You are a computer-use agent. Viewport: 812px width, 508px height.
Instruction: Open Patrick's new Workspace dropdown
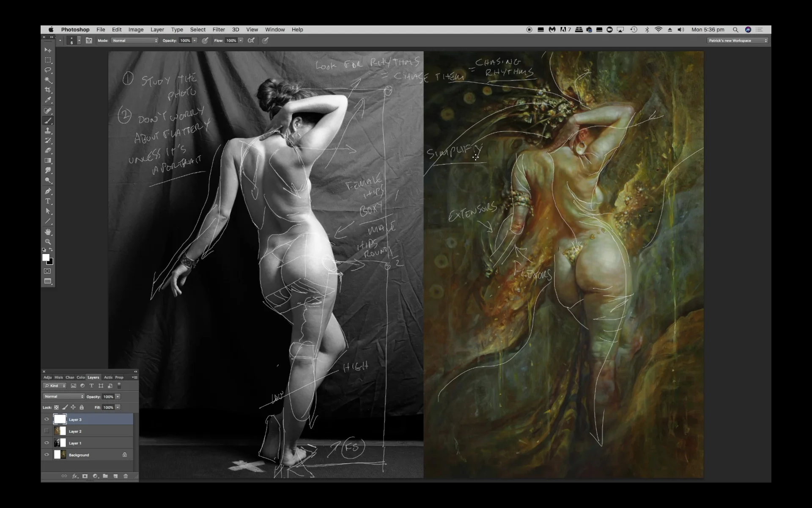(738, 41)
